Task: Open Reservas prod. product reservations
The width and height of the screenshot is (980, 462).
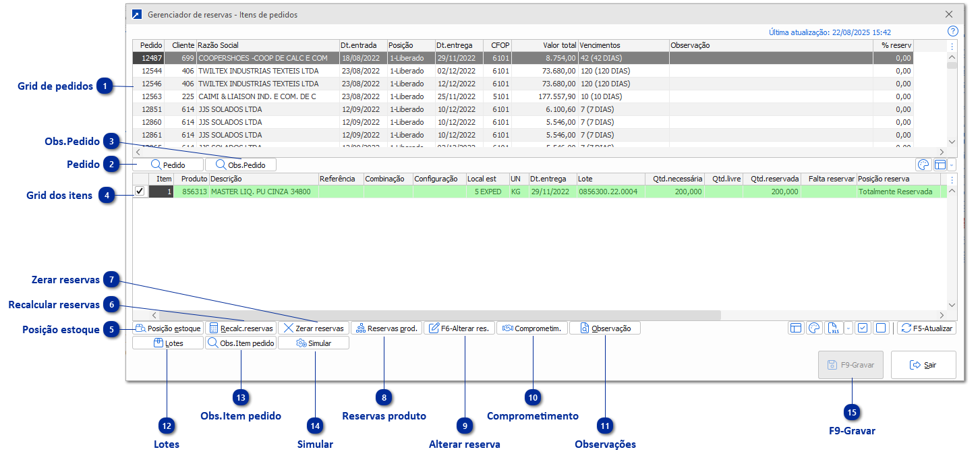Action: 386,328
